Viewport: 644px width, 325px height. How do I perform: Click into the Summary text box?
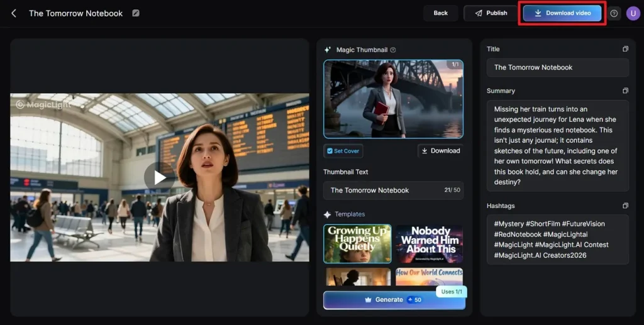point(557,145)
